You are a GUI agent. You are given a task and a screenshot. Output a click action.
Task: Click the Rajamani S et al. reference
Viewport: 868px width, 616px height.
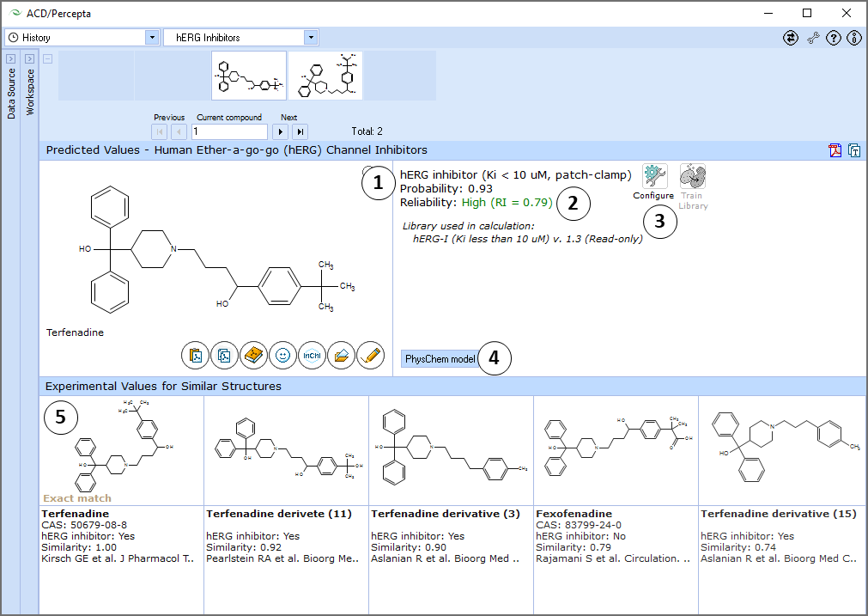613,558
